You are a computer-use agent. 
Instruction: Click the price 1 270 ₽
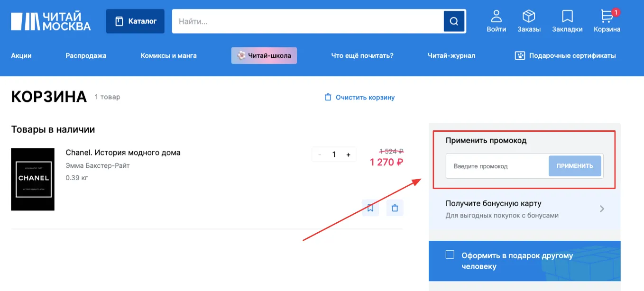pyautogui.click(x=386, y=162)
